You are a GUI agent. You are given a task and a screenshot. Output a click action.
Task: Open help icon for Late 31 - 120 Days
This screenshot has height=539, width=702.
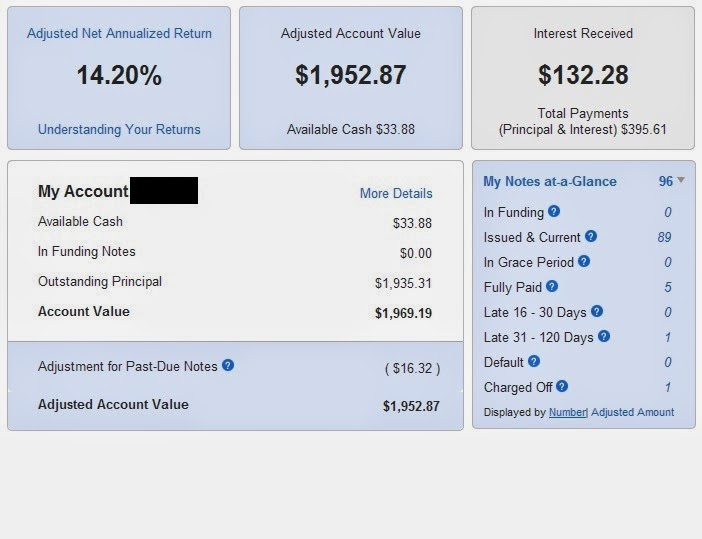coord(604,336)
